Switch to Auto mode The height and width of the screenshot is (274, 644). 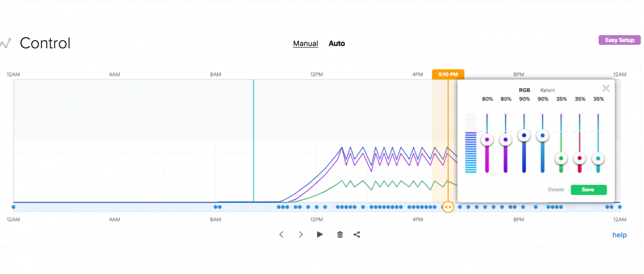point(337,44)
